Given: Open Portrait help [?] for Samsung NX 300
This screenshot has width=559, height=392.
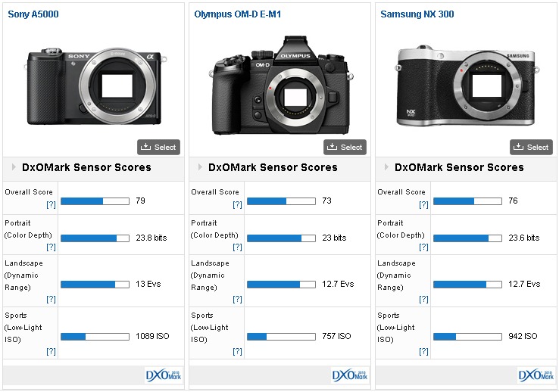Looking at the screenshot, I should (423, 247).
